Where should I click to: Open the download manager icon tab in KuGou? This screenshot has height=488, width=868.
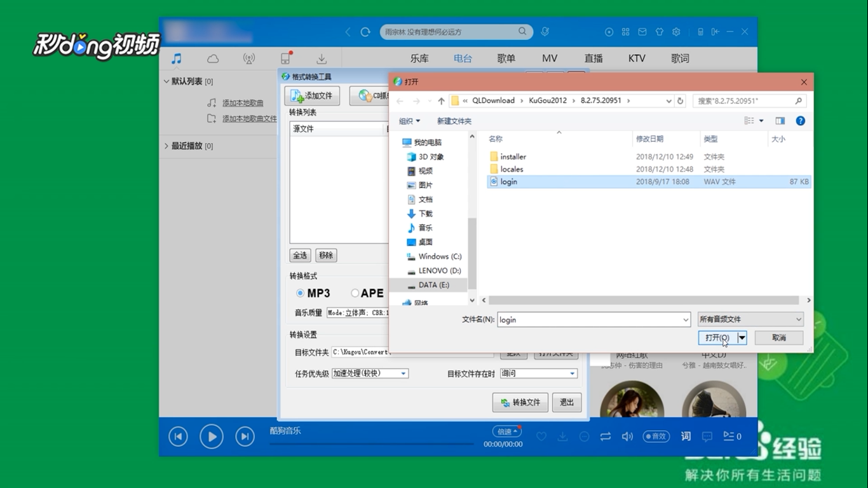(322, 58)
